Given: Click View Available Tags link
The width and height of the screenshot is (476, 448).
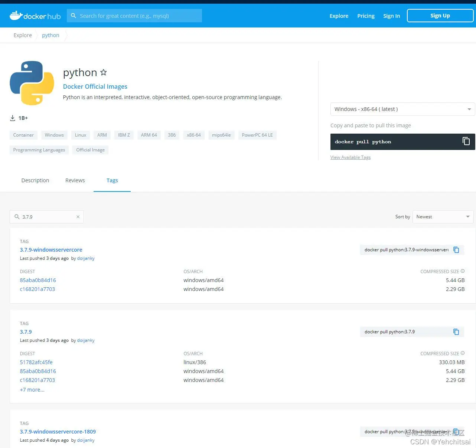Looking at the screenshot, I should [351, 157].
